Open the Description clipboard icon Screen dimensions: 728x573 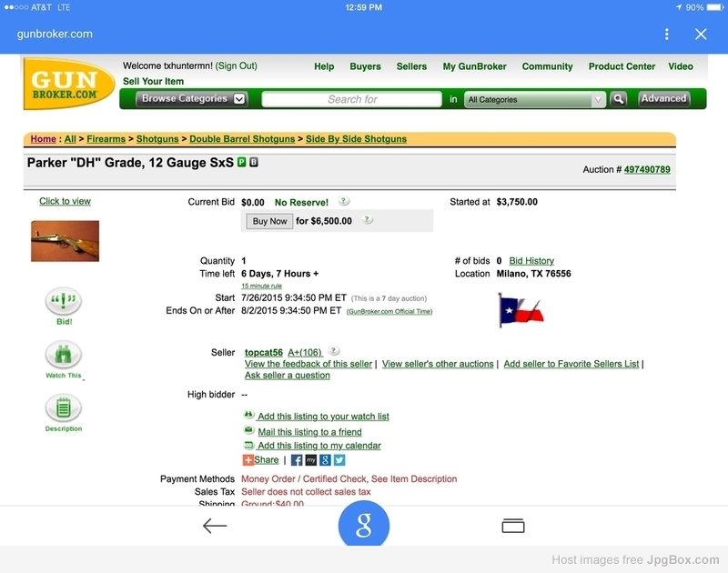(64, 409)
